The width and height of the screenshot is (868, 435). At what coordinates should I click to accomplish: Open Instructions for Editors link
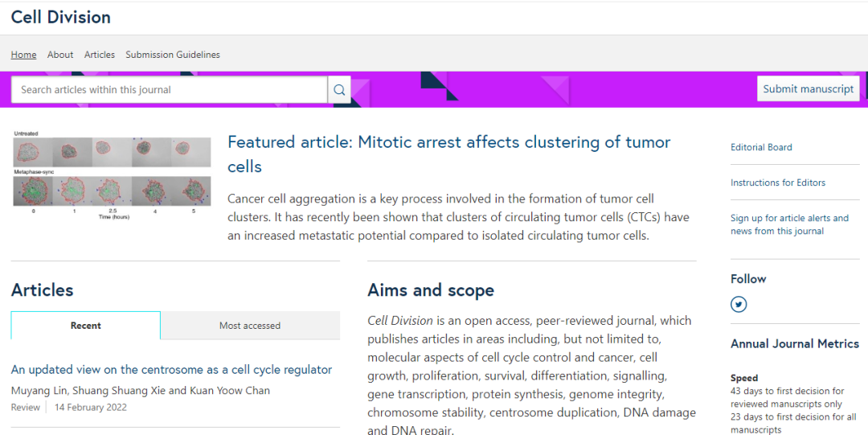click(777, 183)
